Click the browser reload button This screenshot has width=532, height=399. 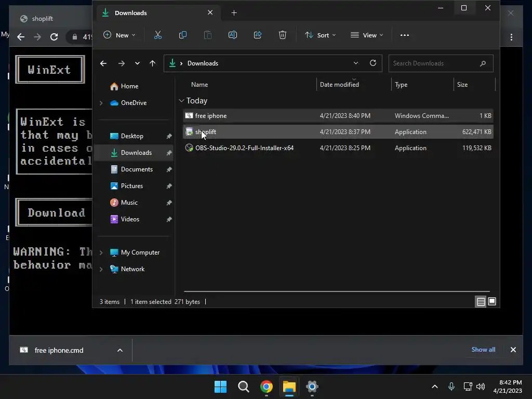[x=54, y=37]
